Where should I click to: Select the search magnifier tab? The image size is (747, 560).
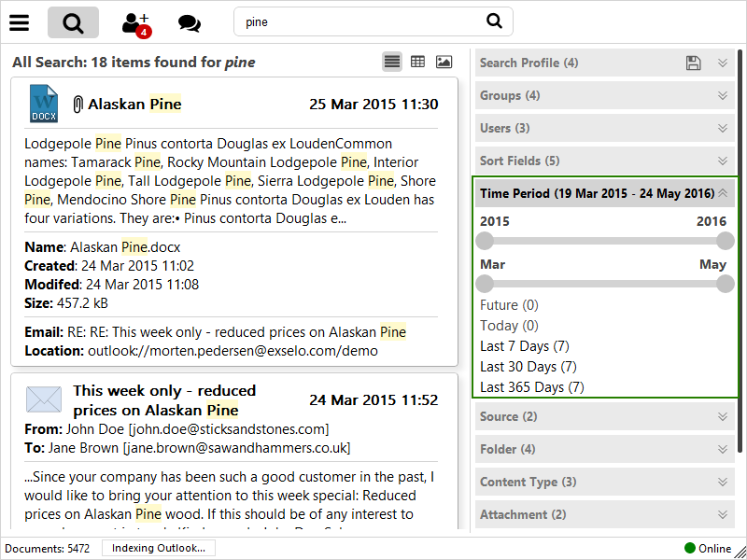click(73, 22)
